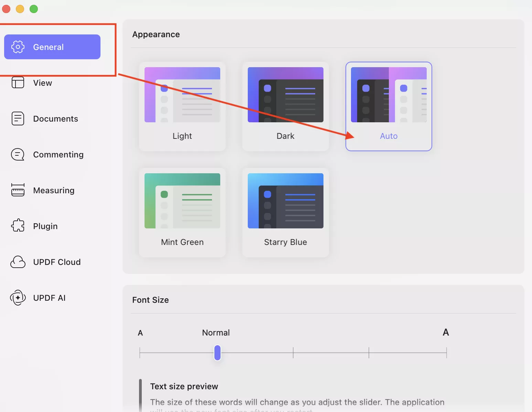
Task: Minimize the window with the yellow button
Action: point(20,9)
